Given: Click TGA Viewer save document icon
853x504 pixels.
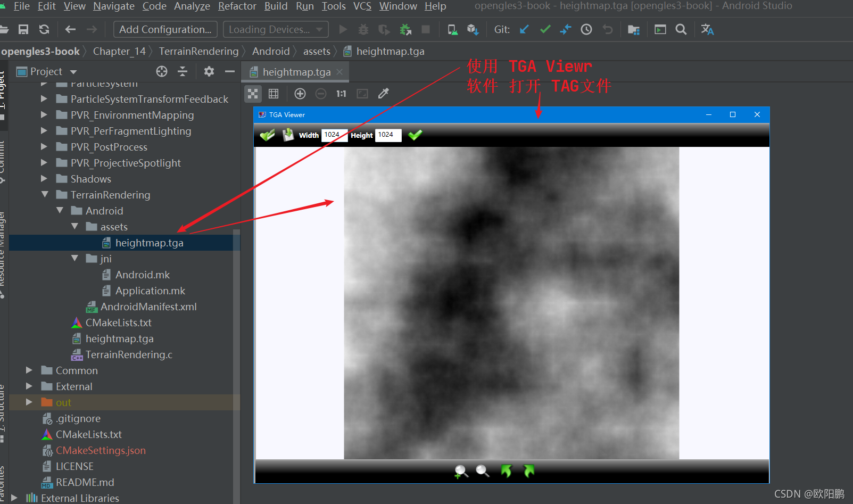Looking at the screenshot, I should tap(288, 135).
